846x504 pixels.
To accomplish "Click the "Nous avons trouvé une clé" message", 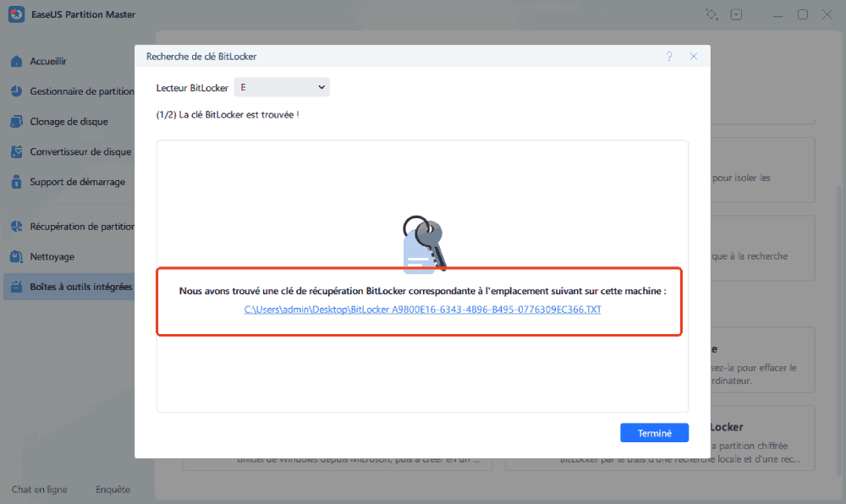I will tap(422, 291).
